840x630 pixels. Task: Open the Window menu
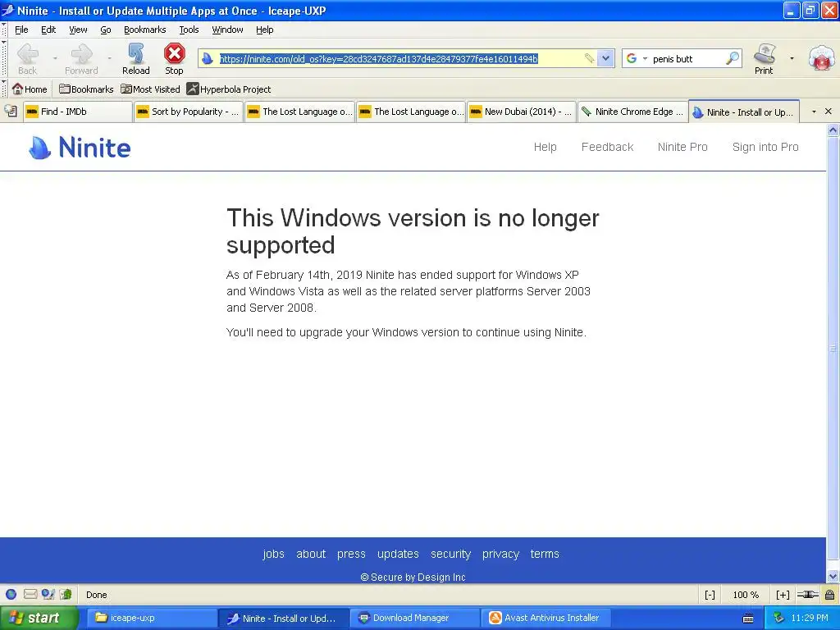pyautogui.click(x=227, y=30)
